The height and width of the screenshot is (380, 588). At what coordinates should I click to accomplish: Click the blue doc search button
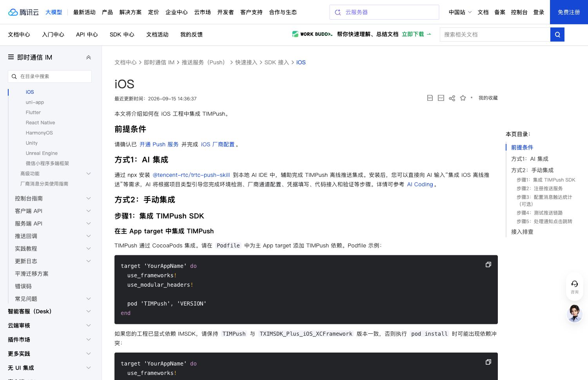point(557,35)
